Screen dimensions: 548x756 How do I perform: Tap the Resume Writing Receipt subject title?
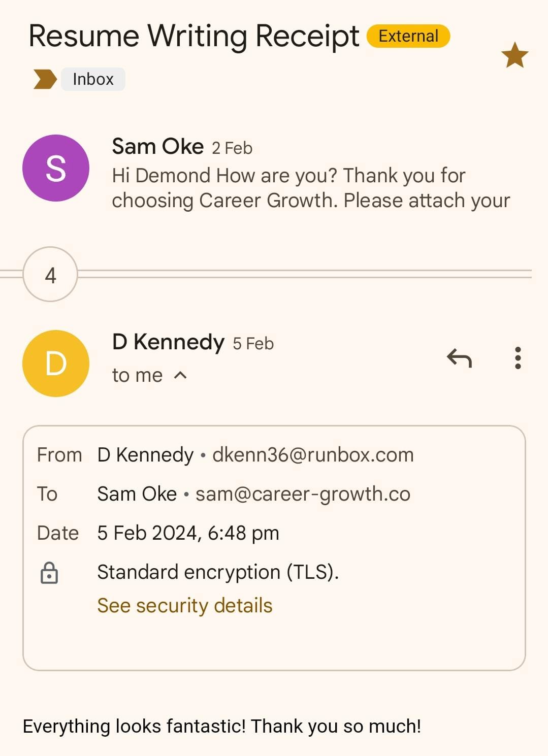point(194,36)
